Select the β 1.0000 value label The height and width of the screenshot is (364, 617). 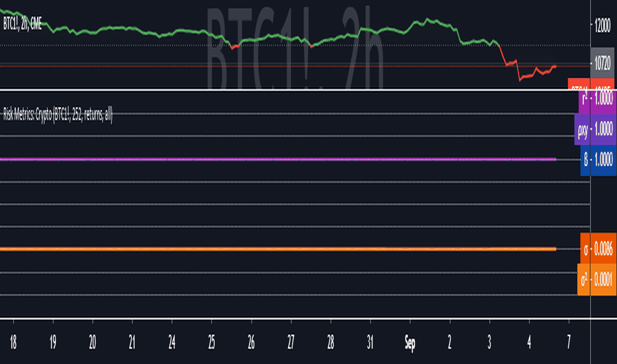[598, 160]
